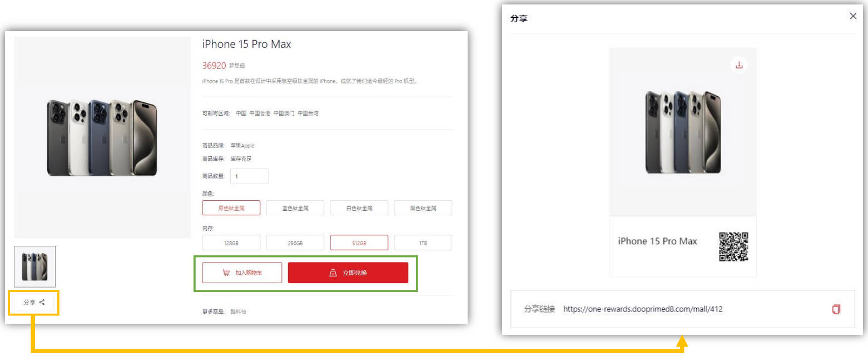Select the product thumbnail under main image

[x=34, y=266]
